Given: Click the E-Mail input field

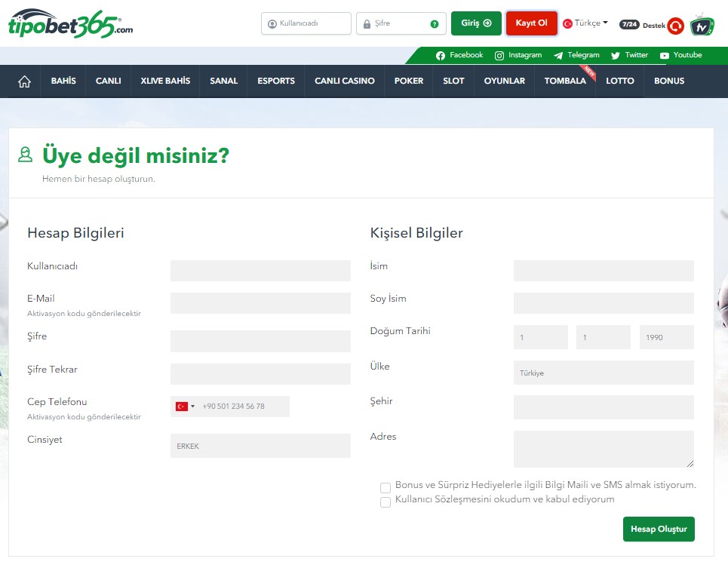Looking at the screenshot, I should pos(260,303).
